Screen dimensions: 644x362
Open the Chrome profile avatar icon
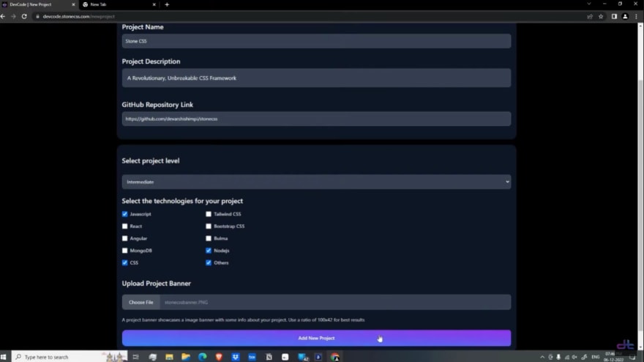point(625,16)
